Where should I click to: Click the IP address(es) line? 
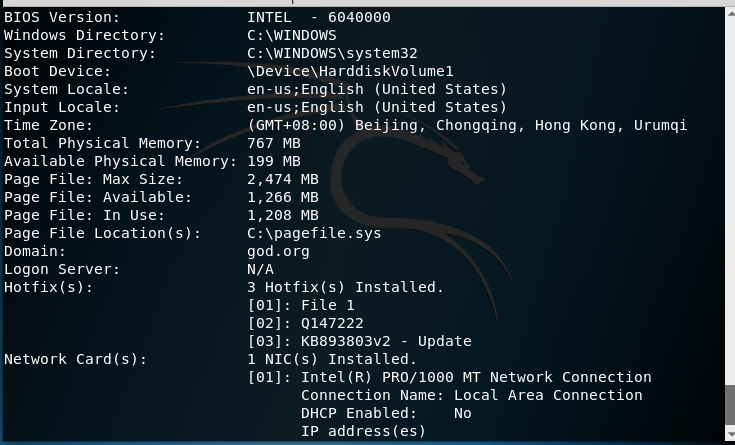363,431
